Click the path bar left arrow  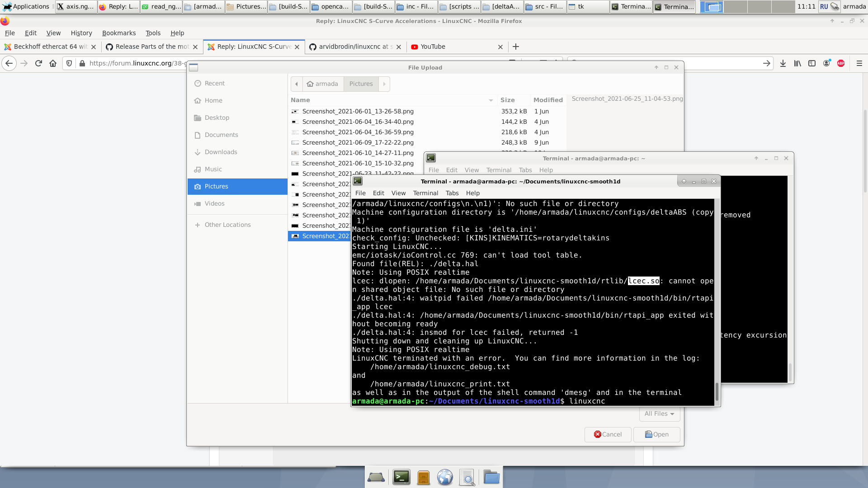[x=297, y=84]
